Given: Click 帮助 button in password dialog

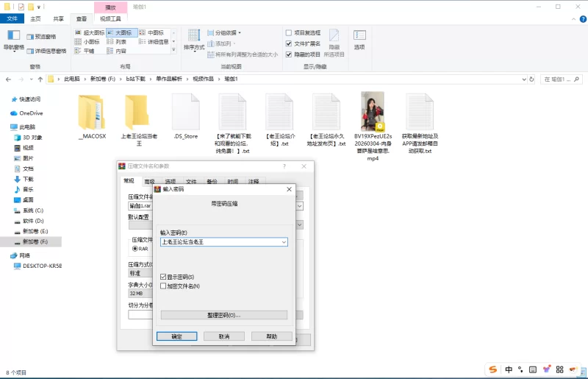Looking at the screenshot, I should pos(271,336).
